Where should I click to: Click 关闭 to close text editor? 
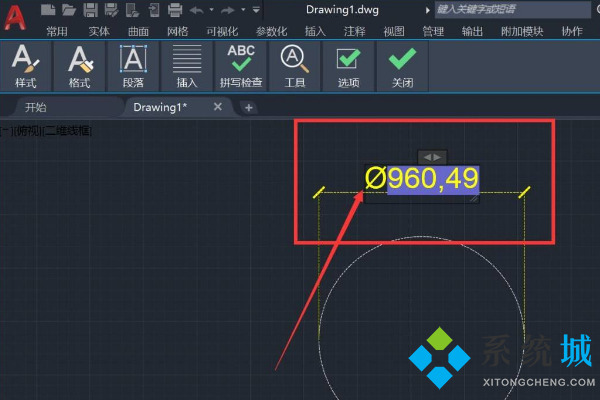[x=402, y=66]
